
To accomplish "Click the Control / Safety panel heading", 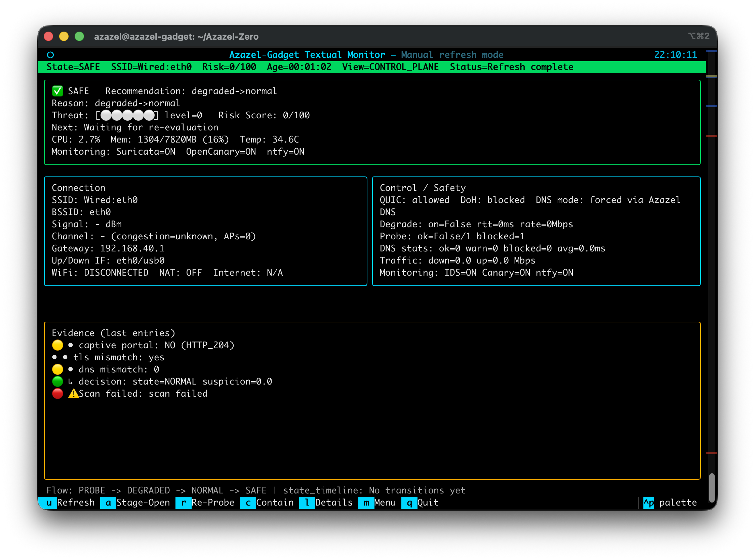I will [423, 188].
